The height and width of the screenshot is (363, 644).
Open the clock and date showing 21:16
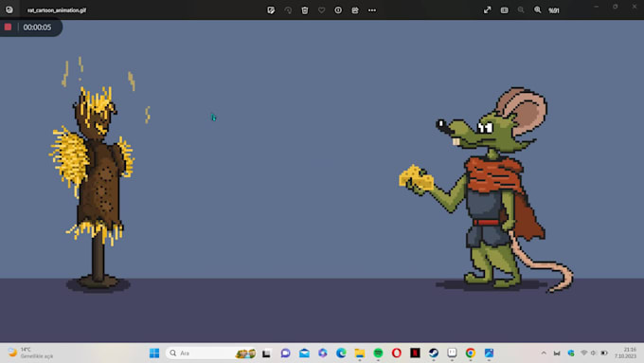pyautogui.click(x=625, y=353)
